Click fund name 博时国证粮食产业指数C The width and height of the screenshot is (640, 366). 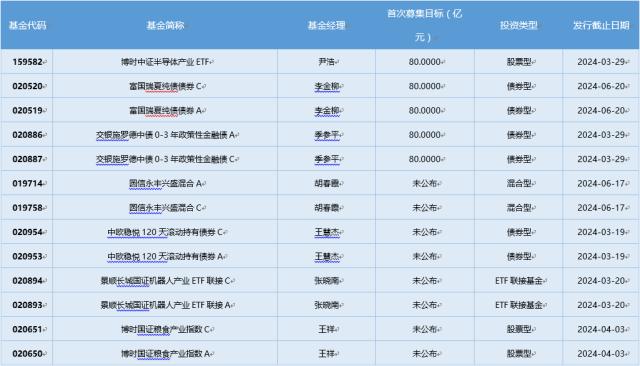coord(165,329)
